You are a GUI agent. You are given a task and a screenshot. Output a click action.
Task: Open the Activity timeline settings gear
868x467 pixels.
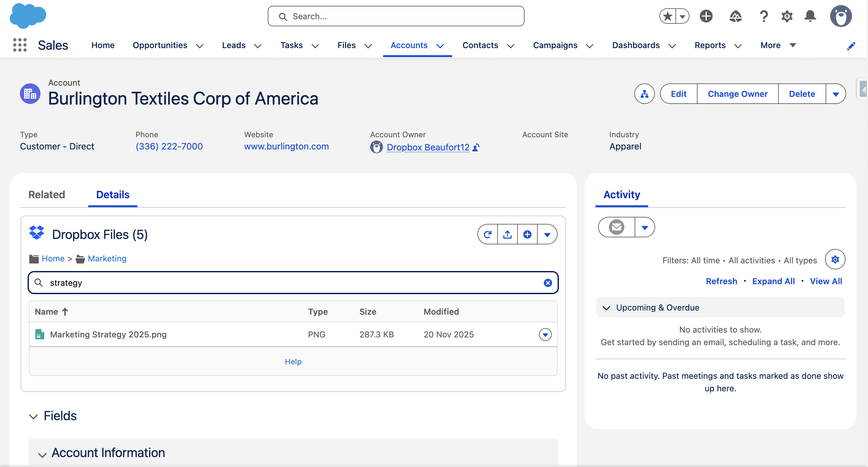pyautogui.click(x=835, y=259)
